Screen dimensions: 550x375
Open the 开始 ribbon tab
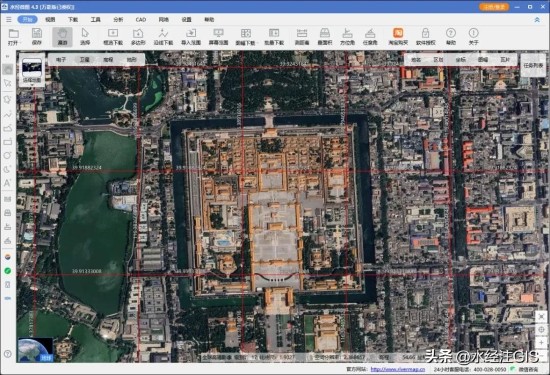(x=27, y=20)
